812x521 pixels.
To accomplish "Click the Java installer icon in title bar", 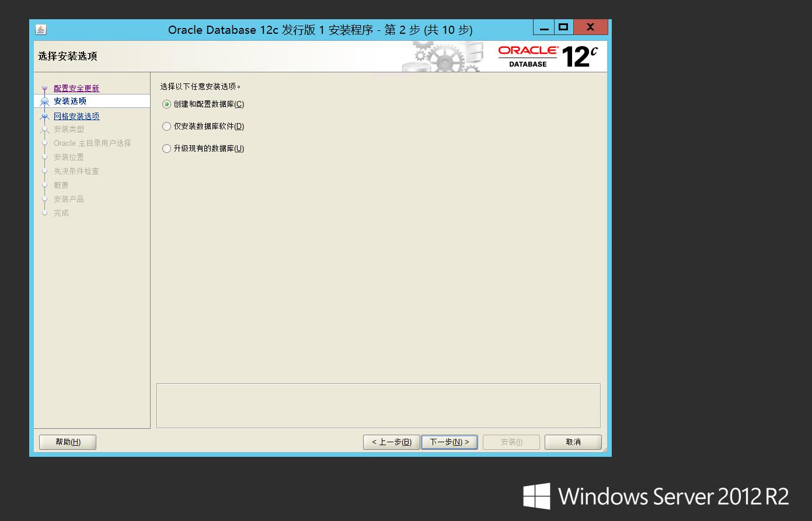I will tap(41, 30).
